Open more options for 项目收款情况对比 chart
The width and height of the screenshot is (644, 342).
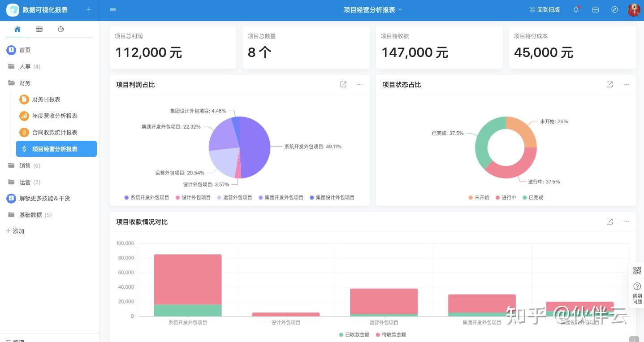[x=626, y=221]
